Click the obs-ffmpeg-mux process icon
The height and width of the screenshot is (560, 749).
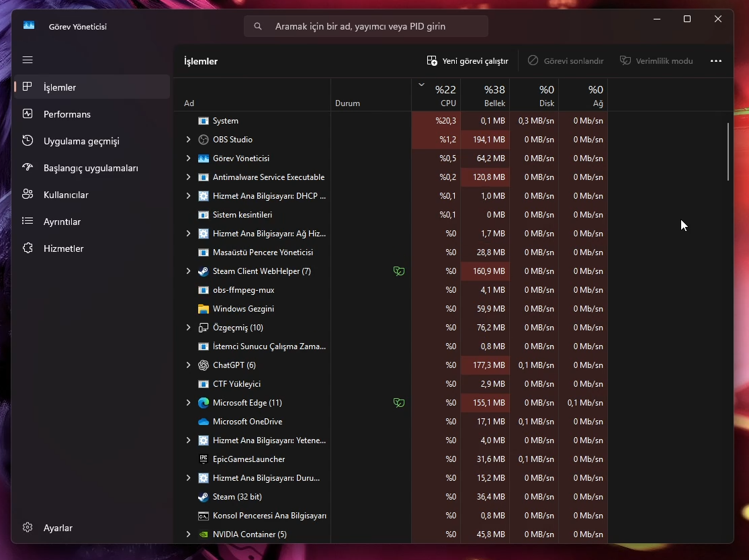tap(204, 290)
